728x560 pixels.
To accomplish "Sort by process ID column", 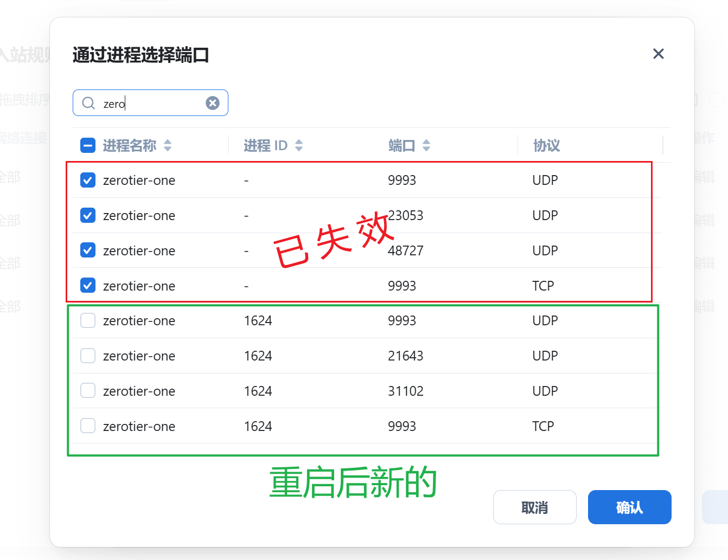I will 299,145.
